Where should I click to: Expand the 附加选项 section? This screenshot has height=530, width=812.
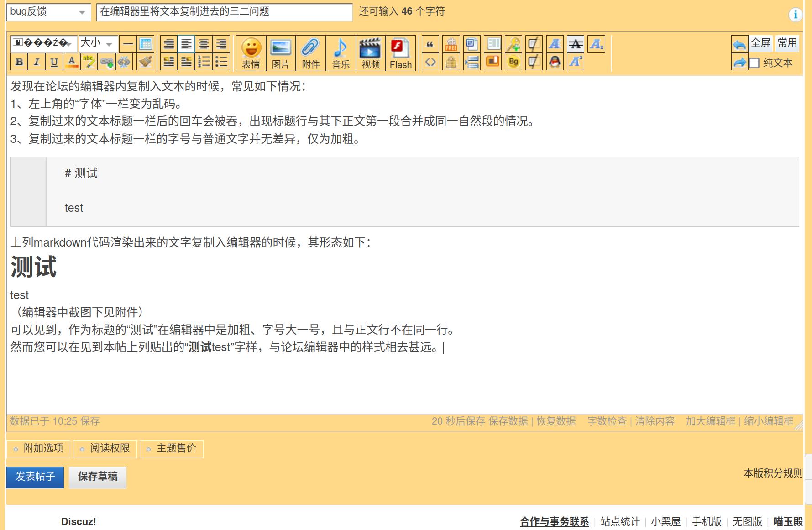click(x=38, y=449)
